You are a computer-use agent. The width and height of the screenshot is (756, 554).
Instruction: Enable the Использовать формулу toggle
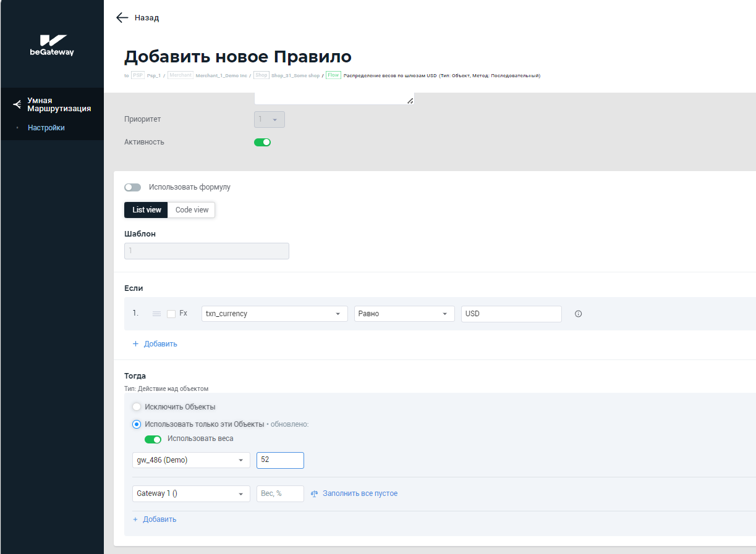point(133,187)
